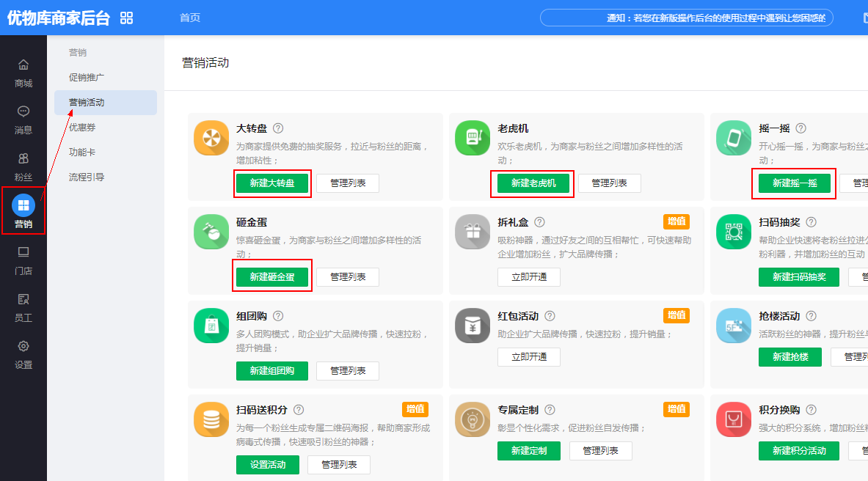
Task: Click 设置活动 under 扫码送积分
Action: click(x=267, y=465)
